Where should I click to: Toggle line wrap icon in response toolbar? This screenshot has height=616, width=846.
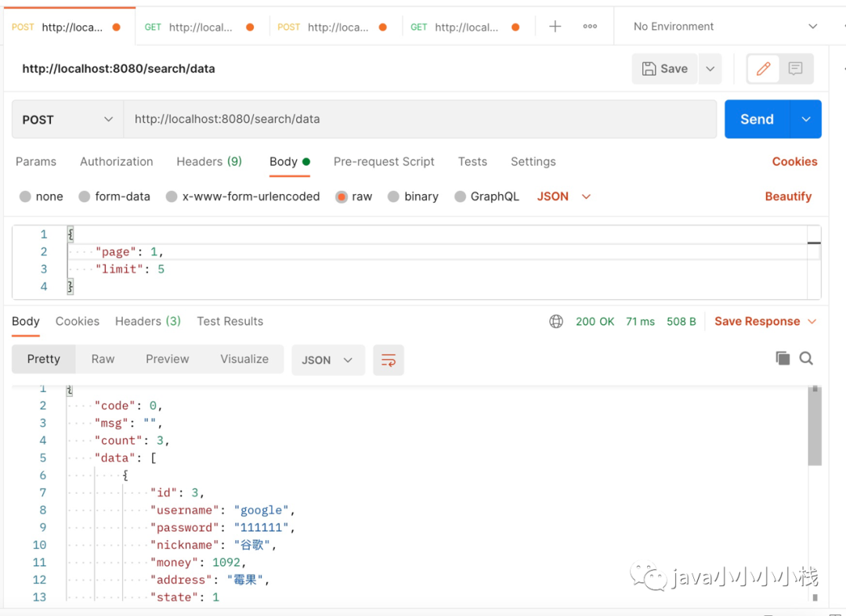click(x=389, y=359)
